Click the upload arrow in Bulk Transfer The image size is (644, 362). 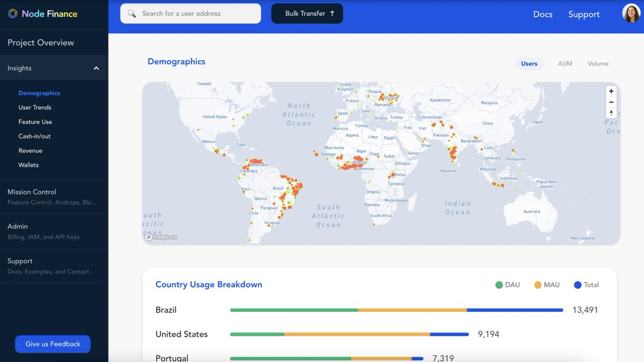[332, 13]
